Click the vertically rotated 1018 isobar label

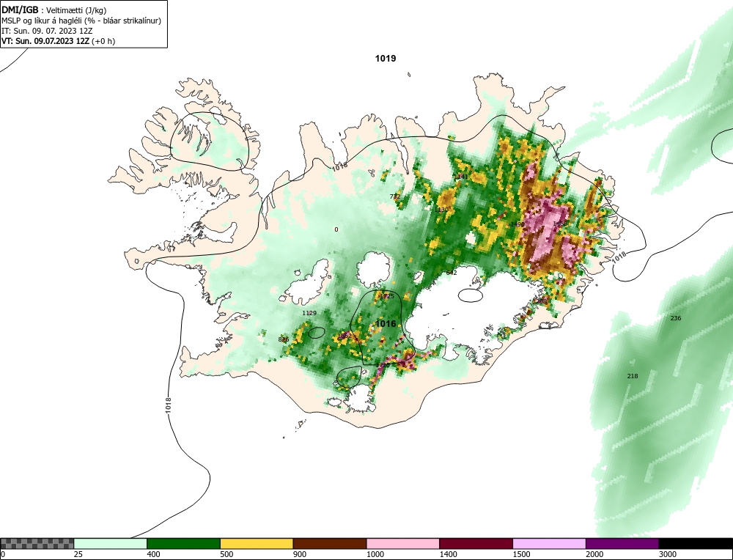[169, 405]
